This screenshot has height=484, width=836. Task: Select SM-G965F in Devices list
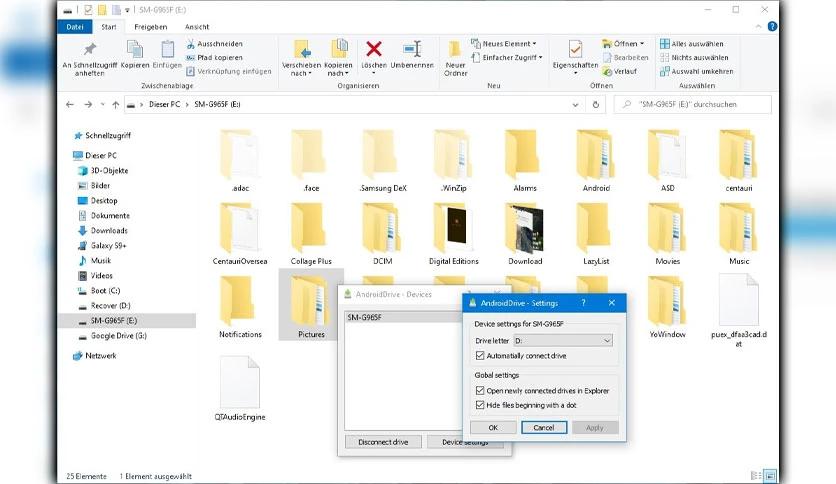tap(404, 317)
